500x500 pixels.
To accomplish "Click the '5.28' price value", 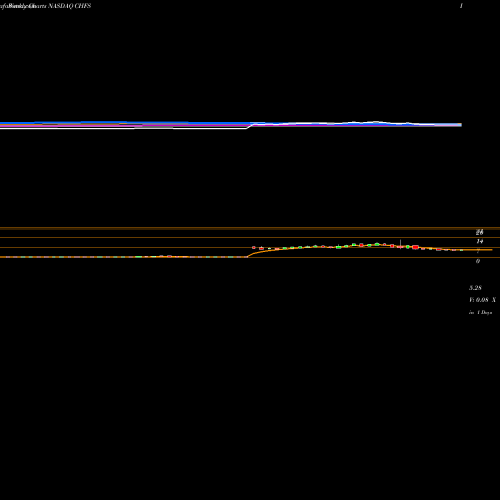I will [x=475, y=288].
